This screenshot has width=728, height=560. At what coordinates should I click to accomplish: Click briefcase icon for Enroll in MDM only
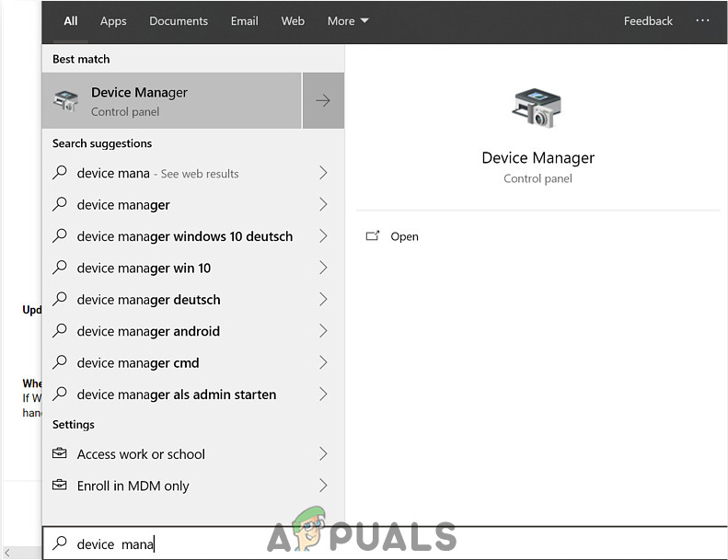pyautogui.click(x=60, y=485)
